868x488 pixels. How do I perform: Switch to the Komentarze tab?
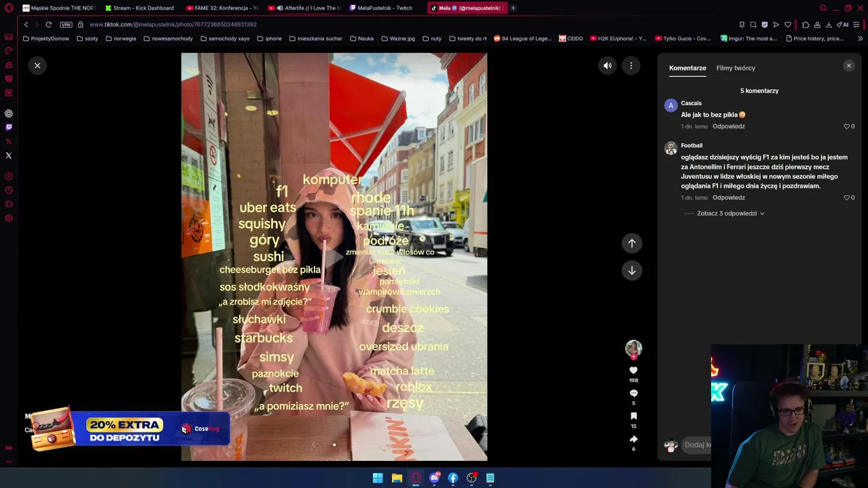[x=688, y=68]
